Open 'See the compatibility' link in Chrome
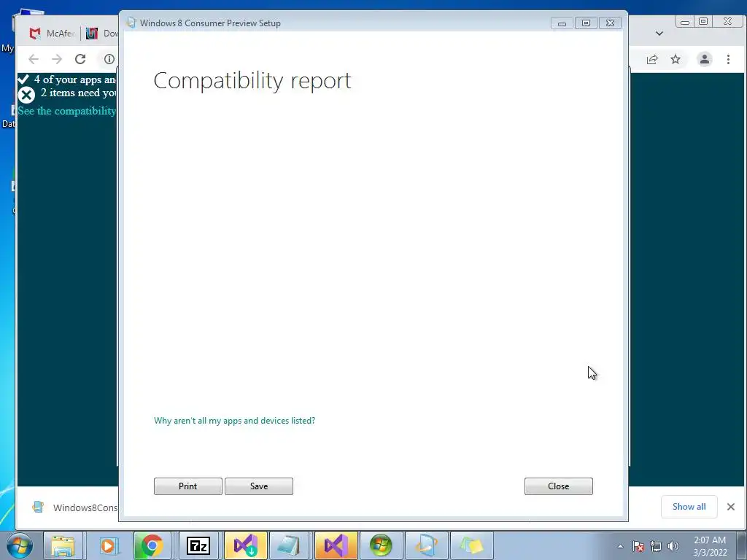The image size is (747, 560). [66, 111]
